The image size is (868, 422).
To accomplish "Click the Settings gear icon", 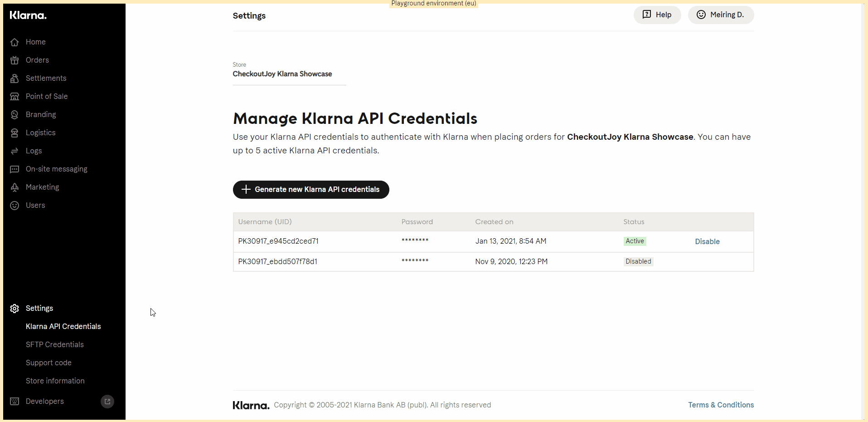I will [x=15, y=309].
